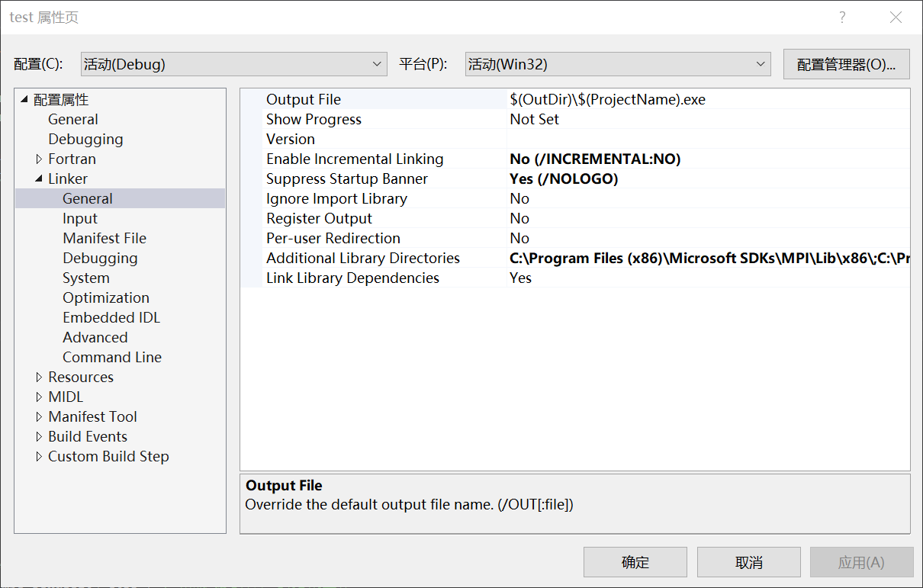
Task: Select the Optimization page under Linker
Action: point(106,297)
